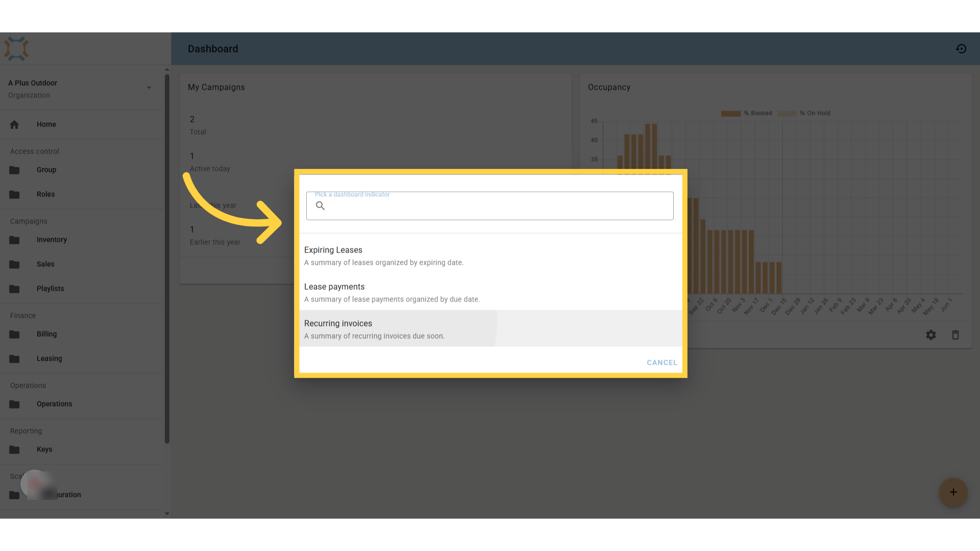Open Inventory under Campaigns
The width and height of the screenshot is (980, 551).
82,240
